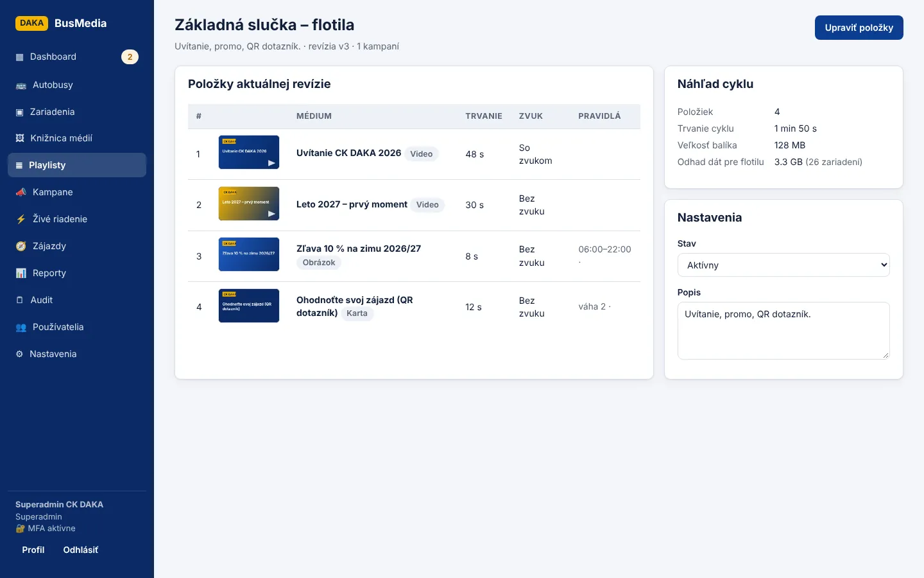This screenshot has width=924, height=578.
Task: Go to Autobusy section
Action: [77, 85]
